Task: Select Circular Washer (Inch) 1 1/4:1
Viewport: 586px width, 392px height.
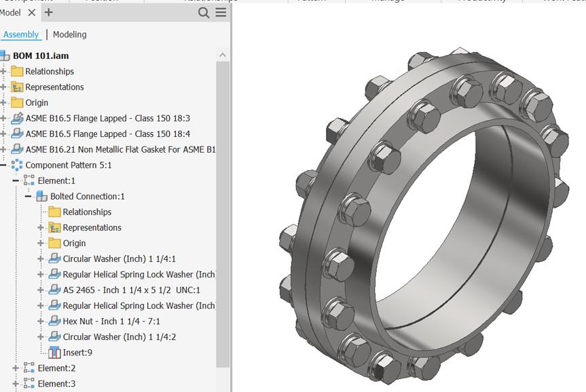Action: (120, 258)
